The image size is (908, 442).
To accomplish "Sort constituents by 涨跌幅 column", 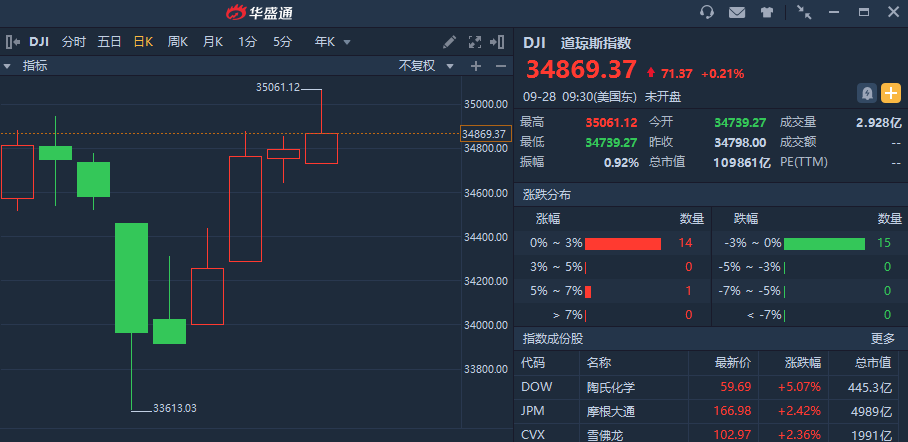I will pos(803,363).
